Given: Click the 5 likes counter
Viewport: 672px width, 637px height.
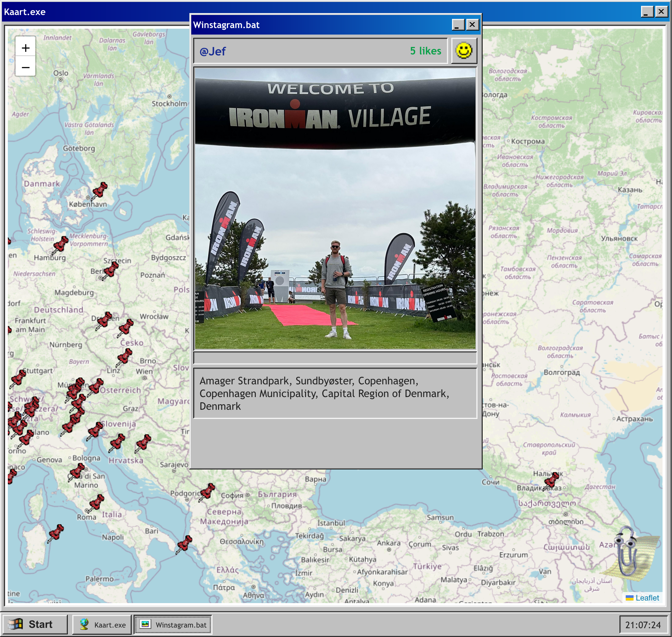Looking at the screenshot, I should (425, 51).
